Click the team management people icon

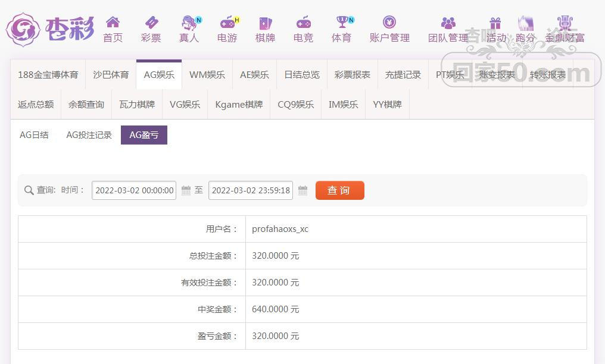(448, 23)
